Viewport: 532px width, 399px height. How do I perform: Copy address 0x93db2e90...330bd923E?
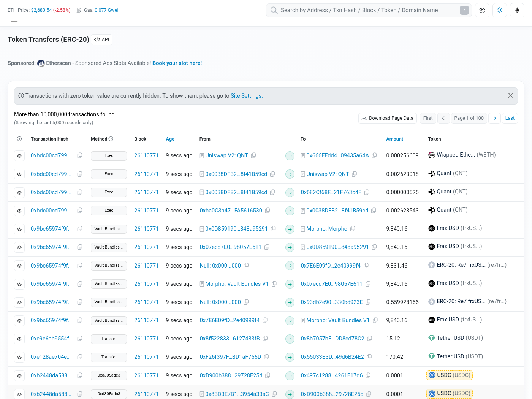tap(368, 302)
